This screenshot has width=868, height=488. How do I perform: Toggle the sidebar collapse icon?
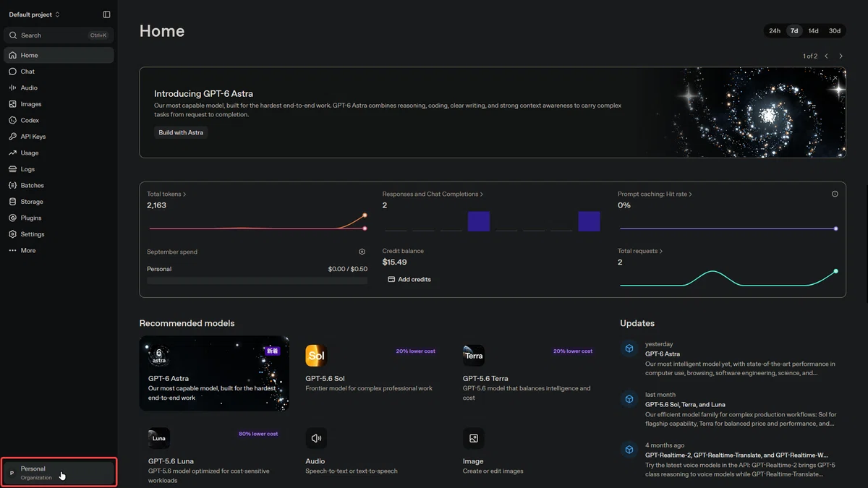[x=107, y=14]
